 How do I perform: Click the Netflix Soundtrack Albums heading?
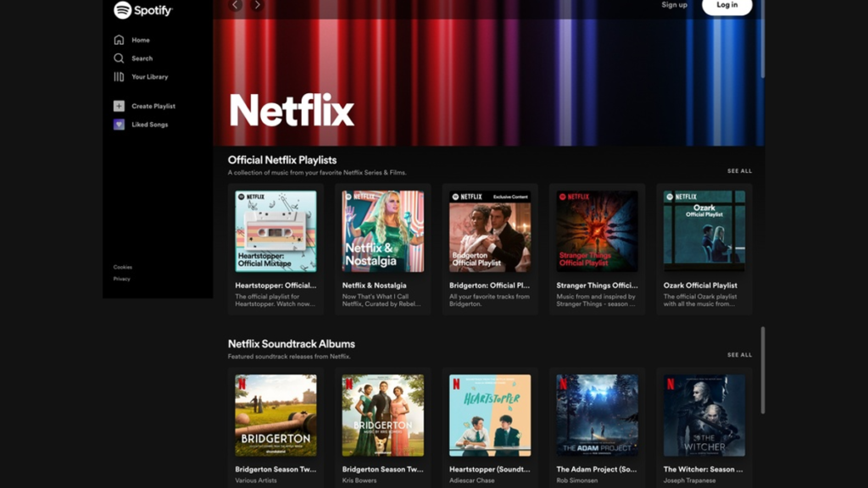pyautogui.click(x=292, y=344)
